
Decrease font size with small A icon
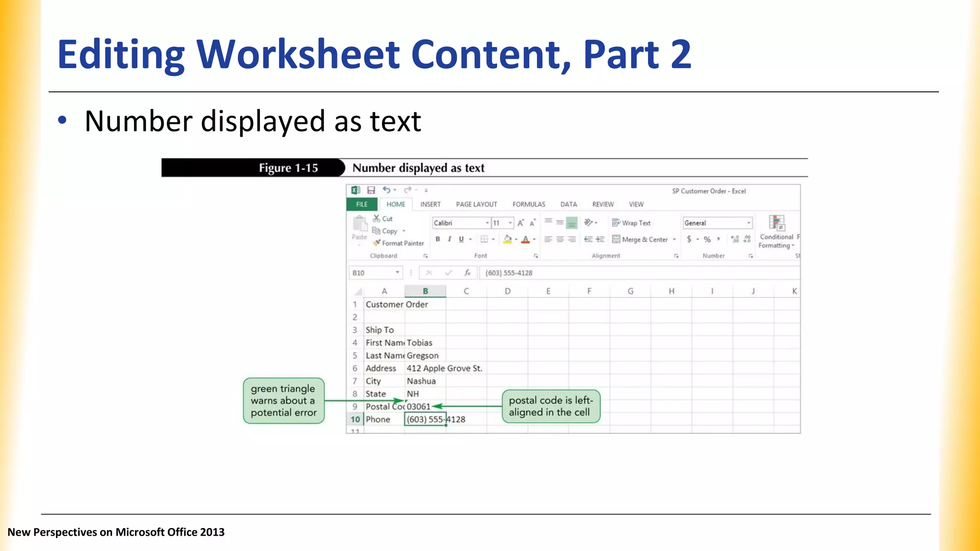coord(532,223)
